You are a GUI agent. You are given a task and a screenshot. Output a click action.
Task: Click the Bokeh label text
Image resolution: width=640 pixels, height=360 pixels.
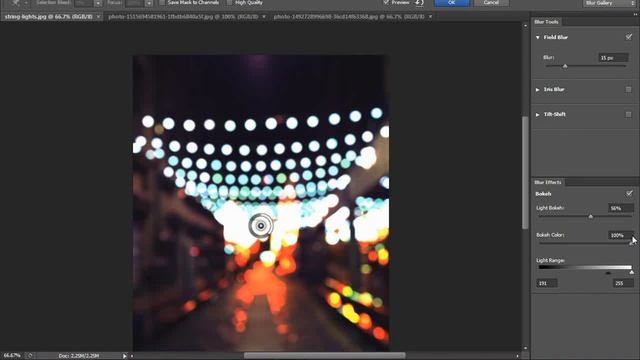(x=543, y=194)
